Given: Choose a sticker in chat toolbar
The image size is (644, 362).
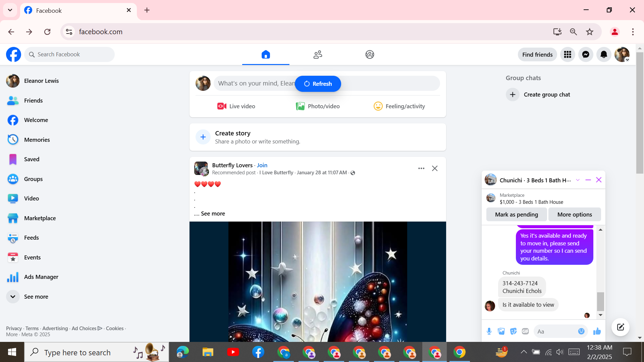Looking at the screenshot, I should (513, 331).
